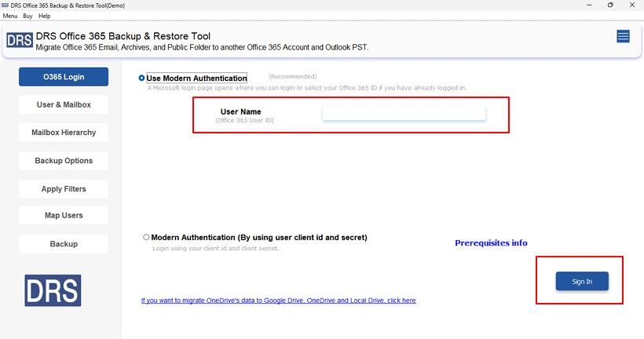
Task: Open the Buy menu
Action: click(27, 16)
